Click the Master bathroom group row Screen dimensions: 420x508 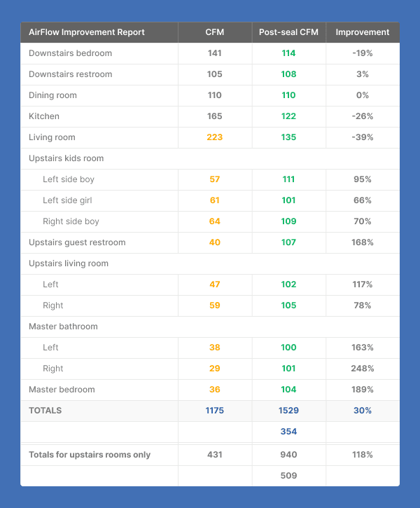[x=63, y=327]
